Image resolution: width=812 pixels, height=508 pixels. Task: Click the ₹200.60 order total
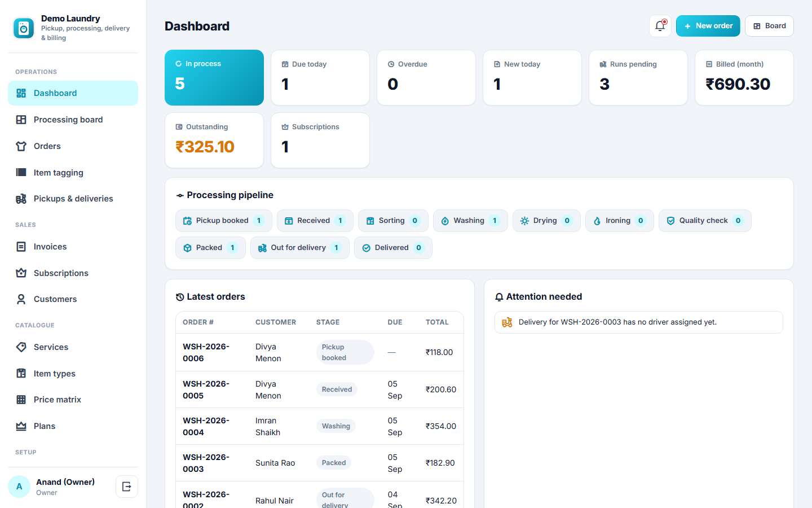441,389
